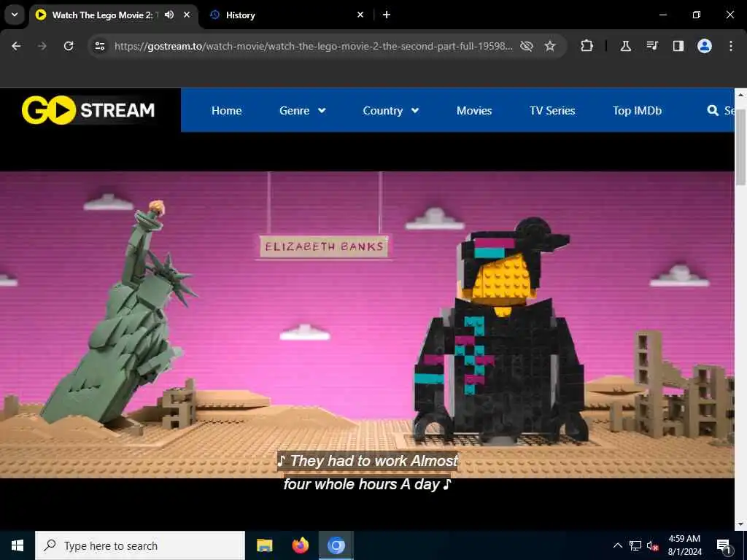Launch Firefox from the taskbar

coord(300,545)
